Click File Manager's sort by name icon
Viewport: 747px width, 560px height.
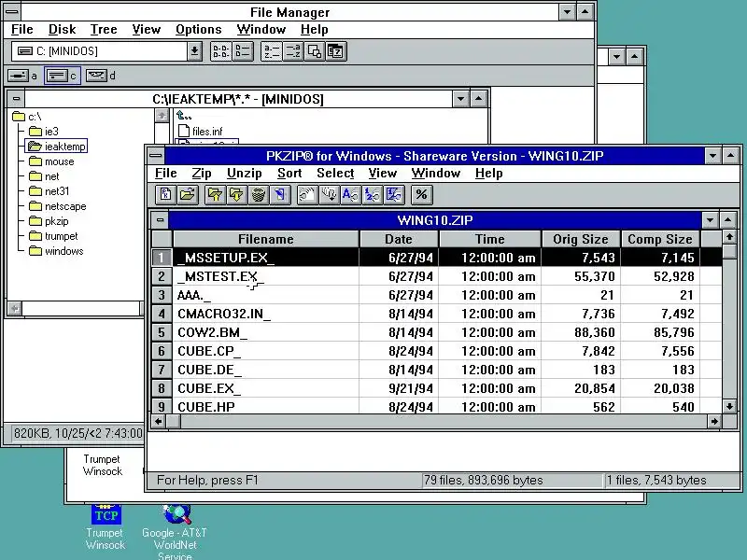(272, 51)
